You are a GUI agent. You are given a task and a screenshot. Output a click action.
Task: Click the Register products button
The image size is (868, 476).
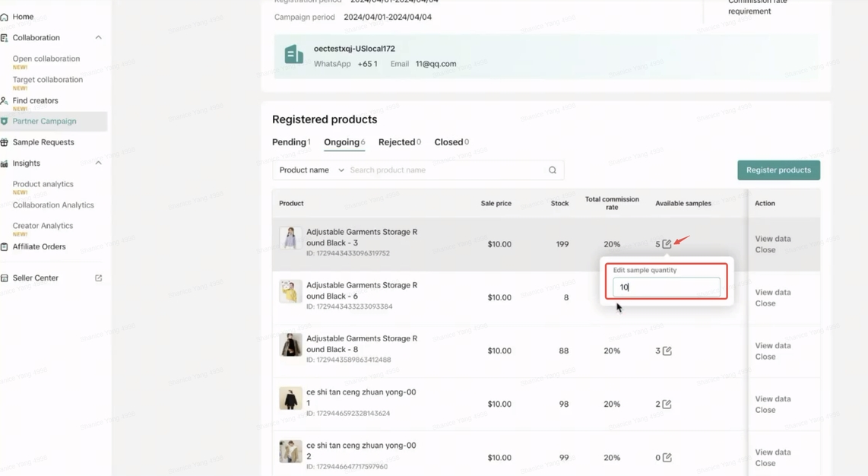(x=778, y=170)
